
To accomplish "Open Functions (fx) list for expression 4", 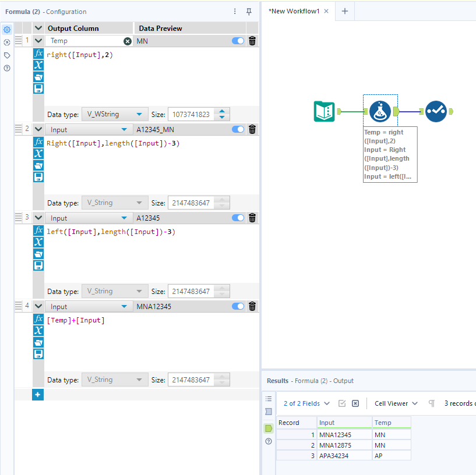I will point(38,319).
